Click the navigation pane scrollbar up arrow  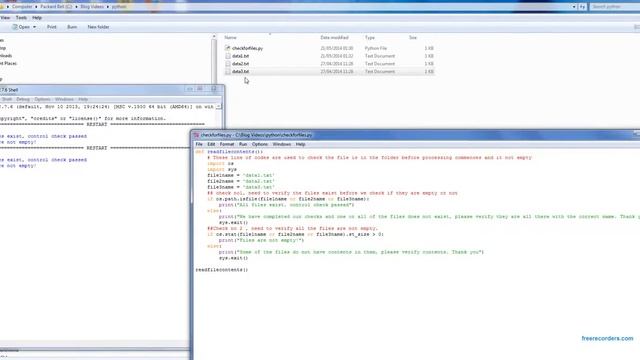(x=214, y=37)
